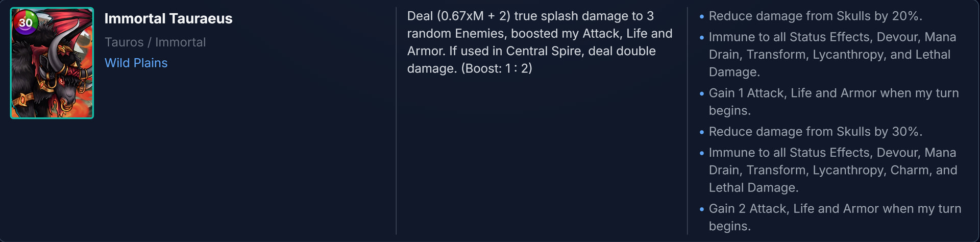The width and height of the screenshot is (980, 242).
Task: Click bullet dot beside Skulls by 30% trait
Action: pos(702,132)
